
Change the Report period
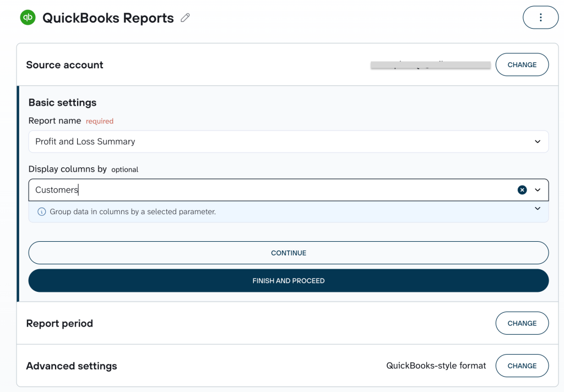(x=522, y=323)
